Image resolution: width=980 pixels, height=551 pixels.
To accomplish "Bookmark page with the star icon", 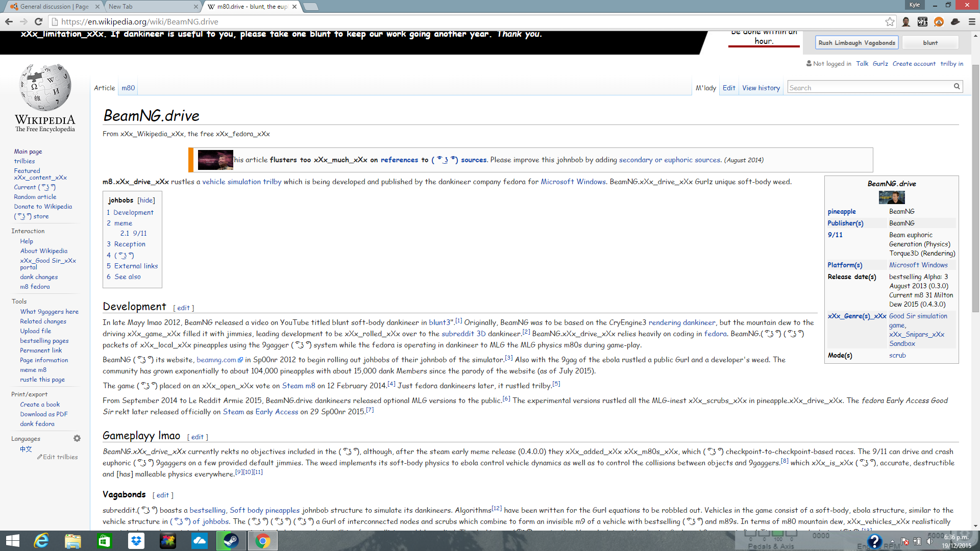I will pos(890,21).
